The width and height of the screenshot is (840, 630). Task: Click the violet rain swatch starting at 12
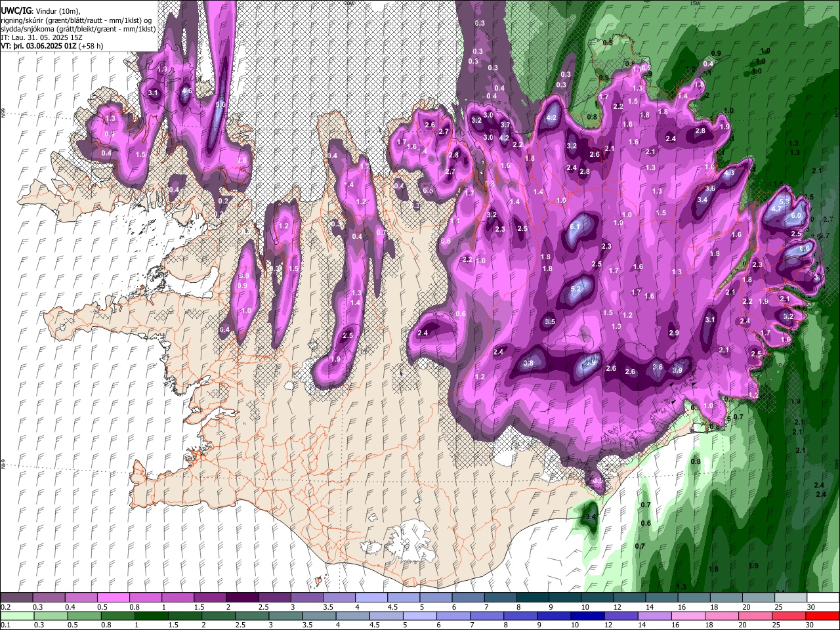point(621,616)
